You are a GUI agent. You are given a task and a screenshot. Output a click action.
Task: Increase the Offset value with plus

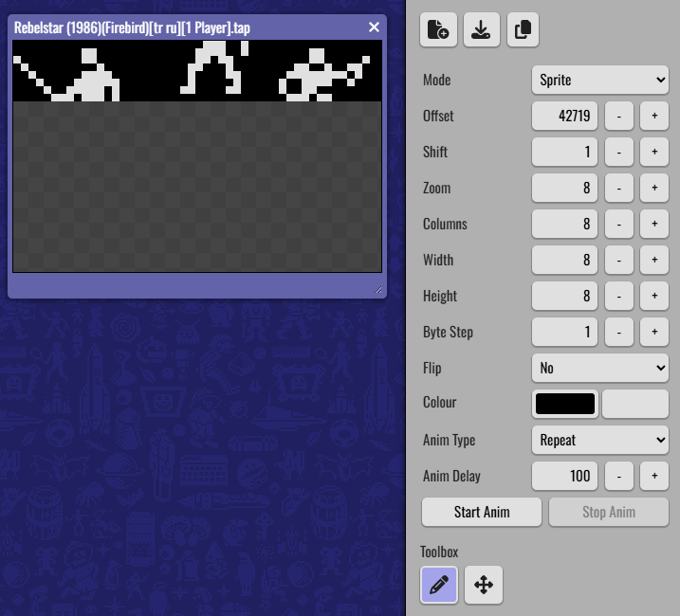coord(654,116)
